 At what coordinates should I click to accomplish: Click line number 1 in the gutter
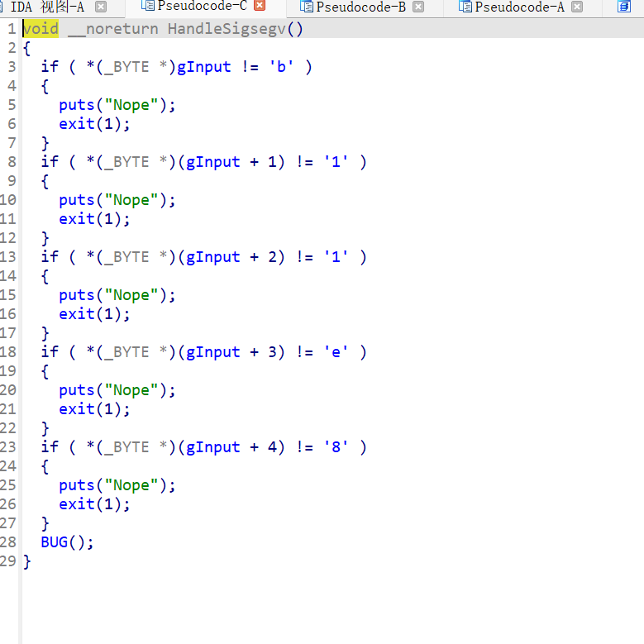point(12,29)
